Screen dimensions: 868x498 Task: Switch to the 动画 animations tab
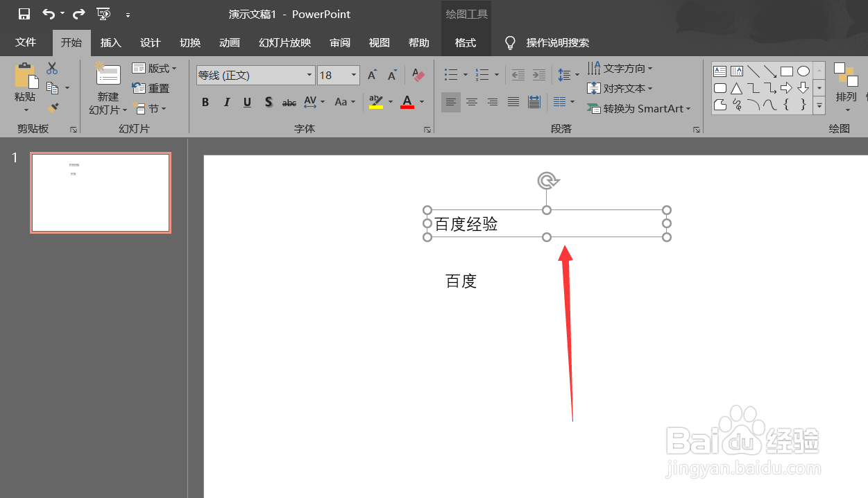tap(230, 42)
